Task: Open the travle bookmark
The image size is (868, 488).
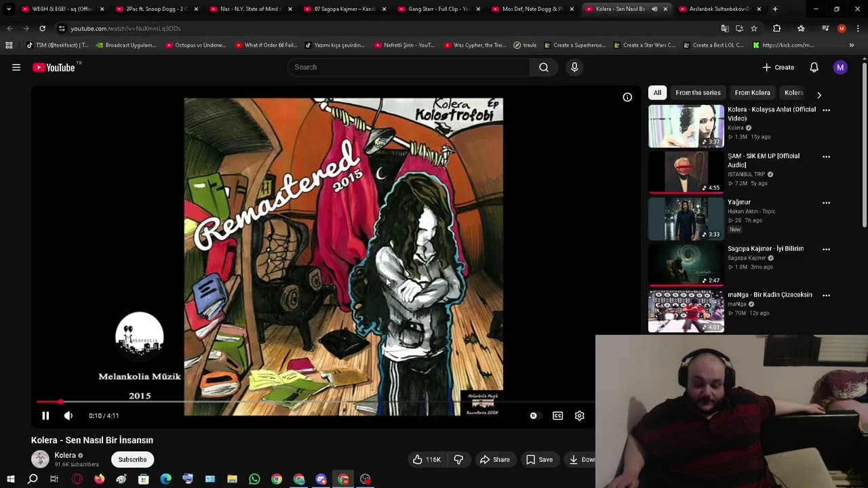Action: pyautogui.click(x=525, y=45)
